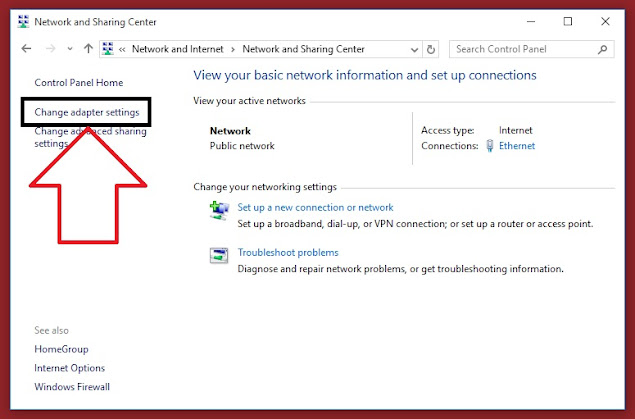Select the Network and Internet breadcrumb
The width and height of the screenshot is (635, 419).
point(177,49)
